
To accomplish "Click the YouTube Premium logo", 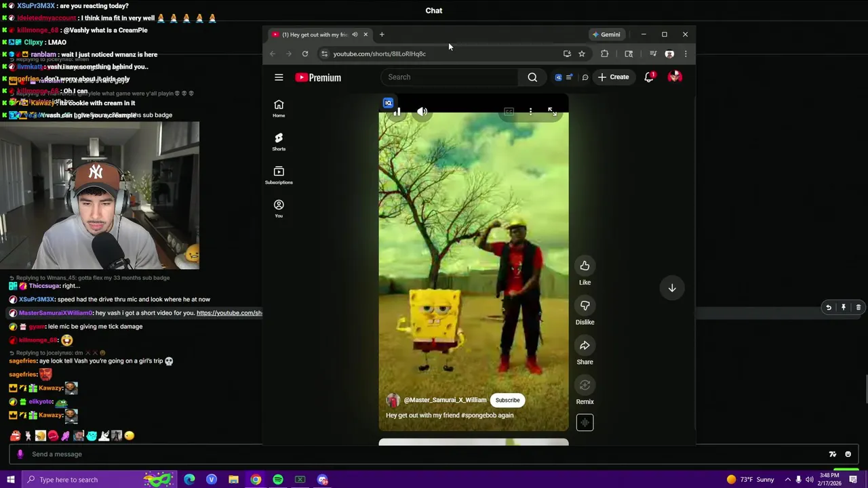I will 318,77.
